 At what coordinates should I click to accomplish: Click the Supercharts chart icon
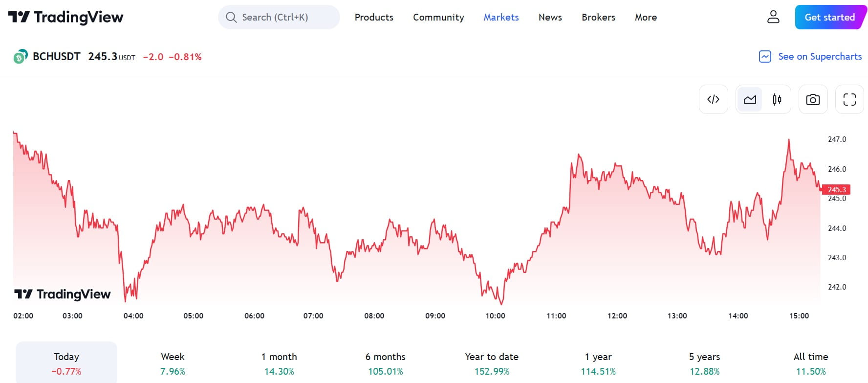[x=765, y=57]
